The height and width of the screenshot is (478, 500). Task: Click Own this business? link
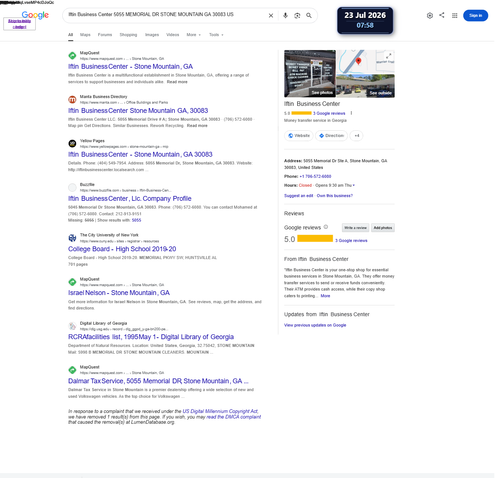click(335, 196)
